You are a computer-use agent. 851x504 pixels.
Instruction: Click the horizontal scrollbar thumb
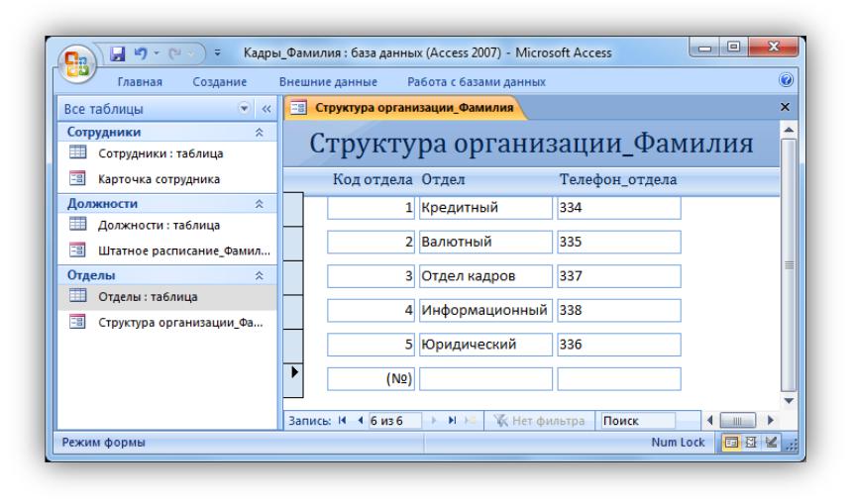click(737, 421)
